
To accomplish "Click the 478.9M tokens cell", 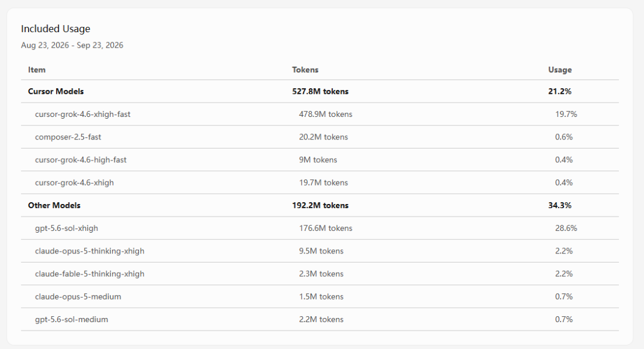I will [x=326, y=115].
